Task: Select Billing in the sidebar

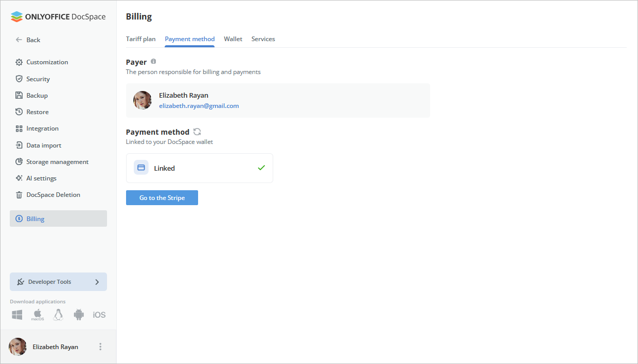Action: (x=58, y=219)
